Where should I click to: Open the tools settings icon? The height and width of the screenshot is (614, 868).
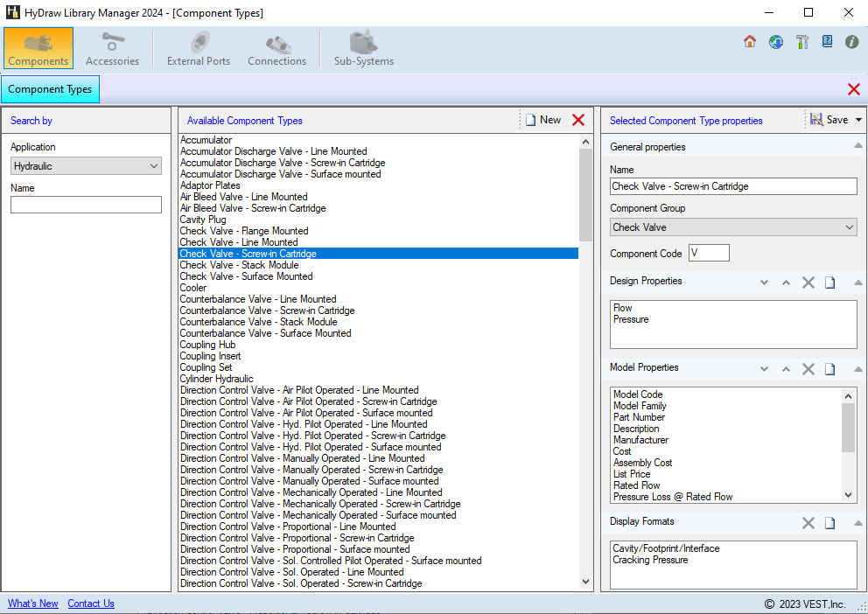click(x=802, y=41)
